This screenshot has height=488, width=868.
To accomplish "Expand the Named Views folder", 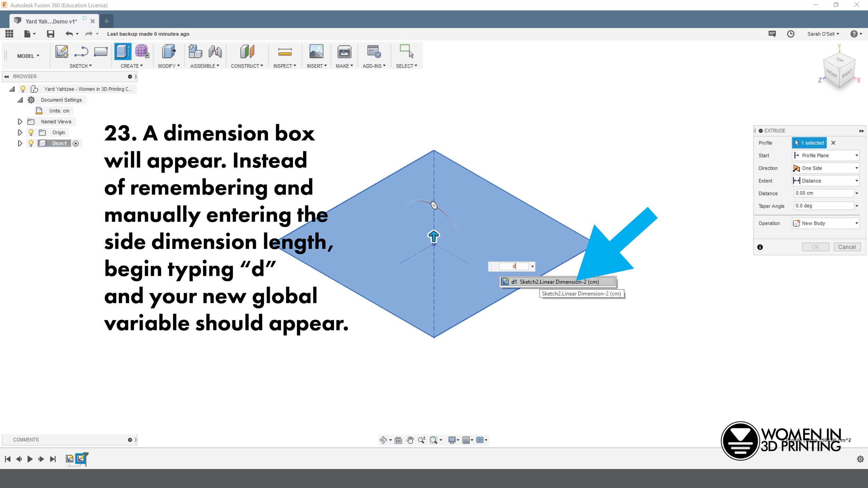I will click(x=20, y=122).
